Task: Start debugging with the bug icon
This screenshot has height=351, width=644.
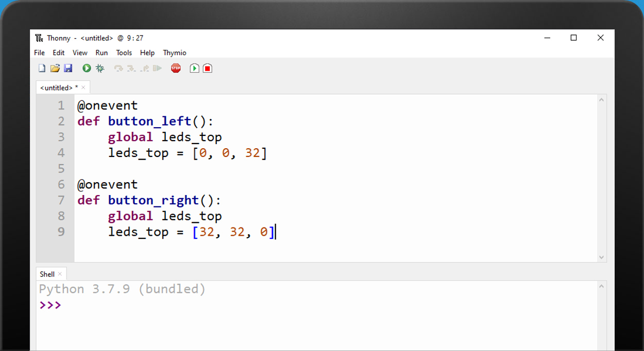Action: tap(100, 68)
